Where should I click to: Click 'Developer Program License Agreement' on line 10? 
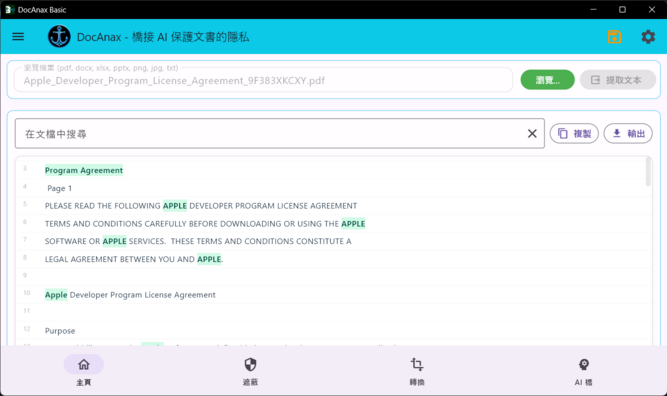[143, 295]
